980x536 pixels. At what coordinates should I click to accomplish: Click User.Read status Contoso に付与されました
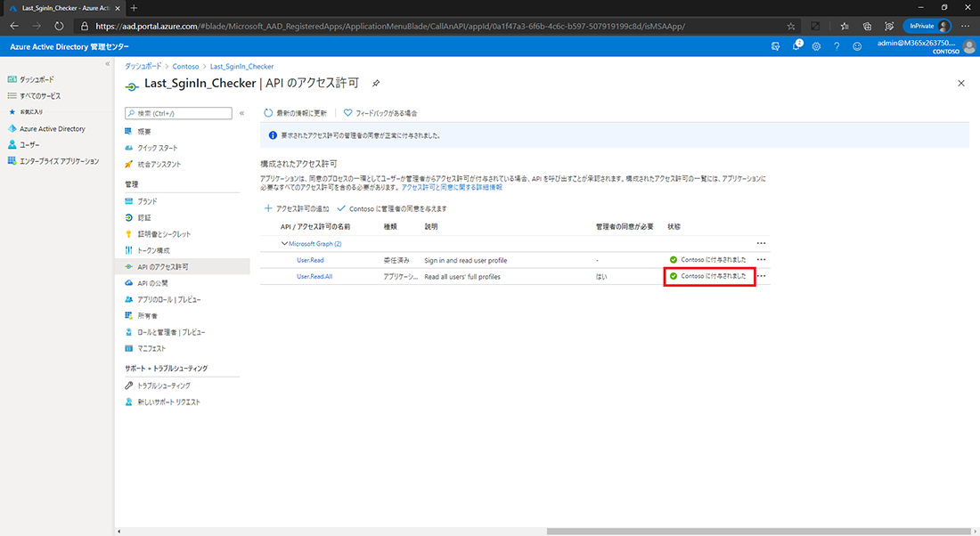pyautogui.click(x=708, y=260)
